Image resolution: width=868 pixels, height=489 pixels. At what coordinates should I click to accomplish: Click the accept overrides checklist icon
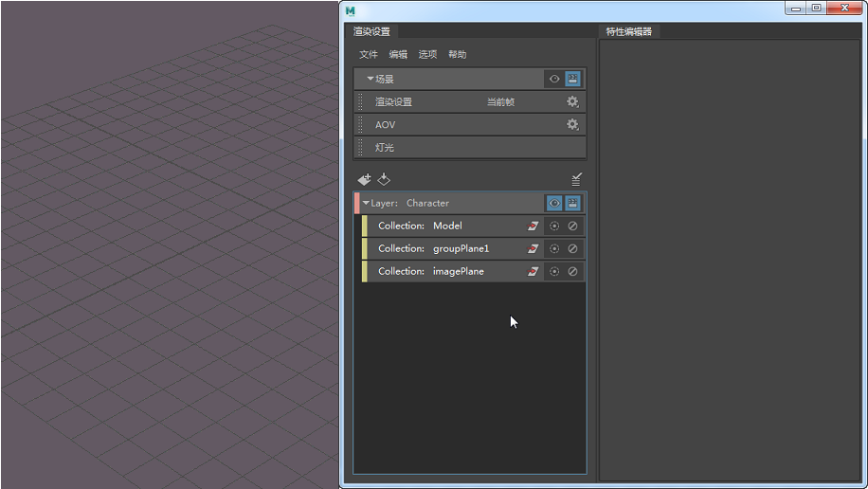576,179
